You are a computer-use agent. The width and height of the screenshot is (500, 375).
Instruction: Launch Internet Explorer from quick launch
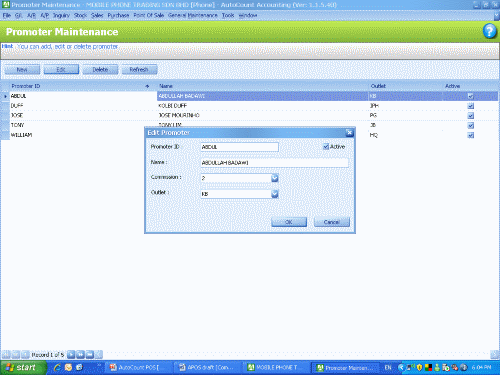pyautogui.click(x=57, y=367)
